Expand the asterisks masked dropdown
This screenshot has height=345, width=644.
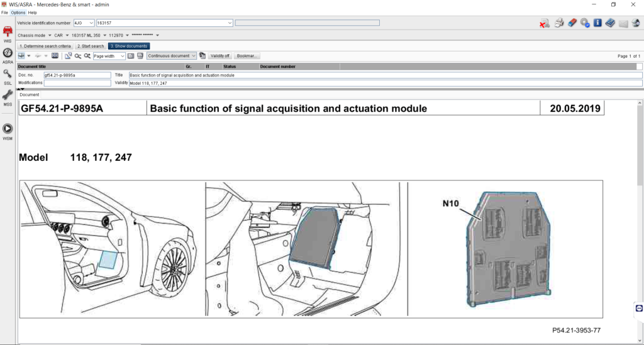tap(157, 35)
